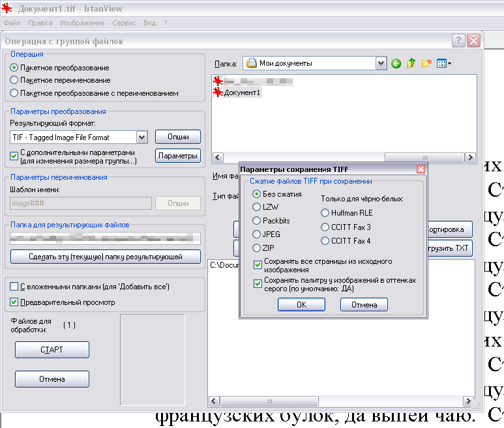Screen dimensions: 504x428
Task: Disable preview checkbox Предварительный просмотр
Action: (14, 302)
